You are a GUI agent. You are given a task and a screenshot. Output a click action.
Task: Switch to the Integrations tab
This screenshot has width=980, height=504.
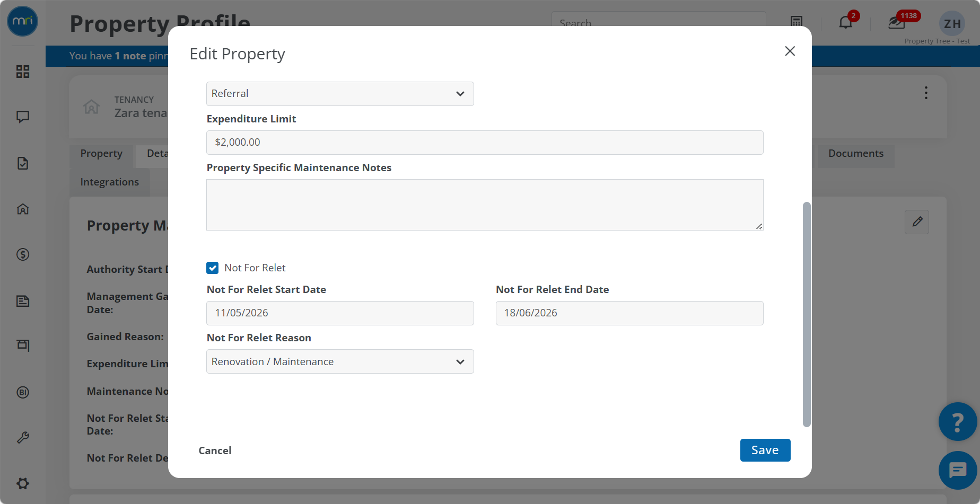point(110,182)
